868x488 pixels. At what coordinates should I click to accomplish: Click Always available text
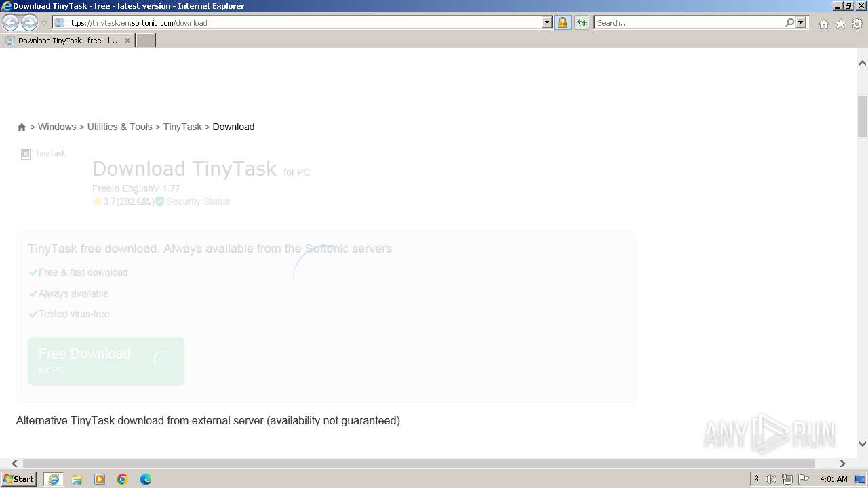pyautogui.click(x=73, y=293)
